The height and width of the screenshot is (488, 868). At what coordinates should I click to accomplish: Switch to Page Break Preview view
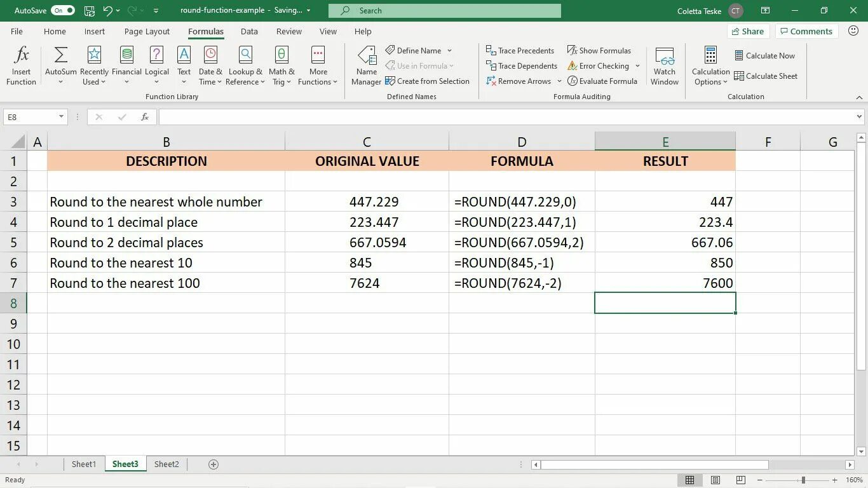pyautogui.click(x=741, y=480)
